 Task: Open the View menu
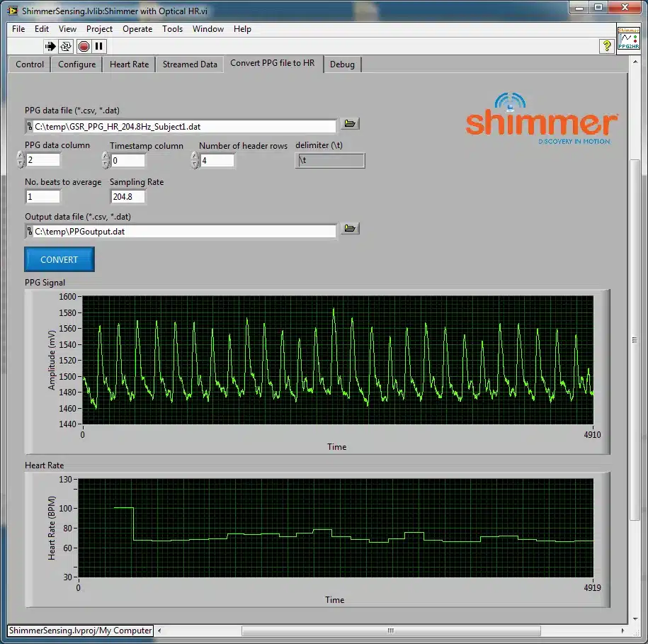67,29
